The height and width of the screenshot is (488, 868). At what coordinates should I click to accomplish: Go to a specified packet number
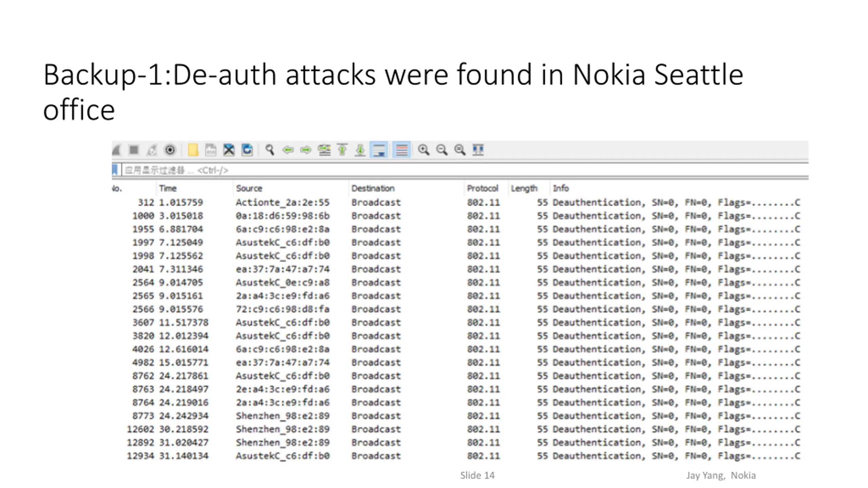pyautogui.click(x=324, y=150)
